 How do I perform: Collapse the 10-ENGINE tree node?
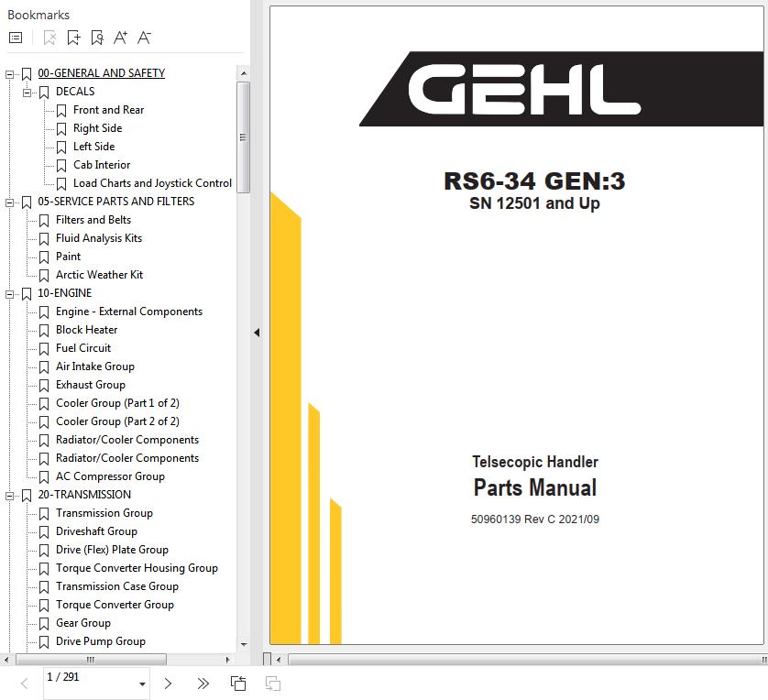coord(9,294)
